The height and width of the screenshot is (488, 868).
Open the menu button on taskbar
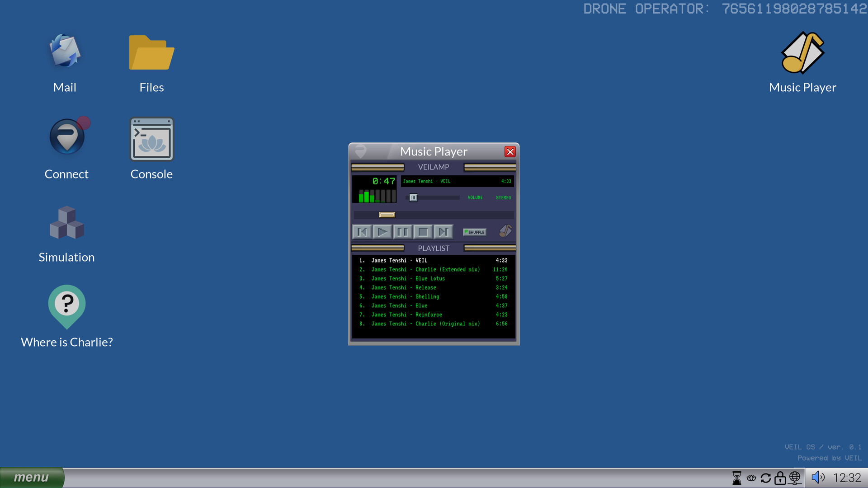coord(31,478)
